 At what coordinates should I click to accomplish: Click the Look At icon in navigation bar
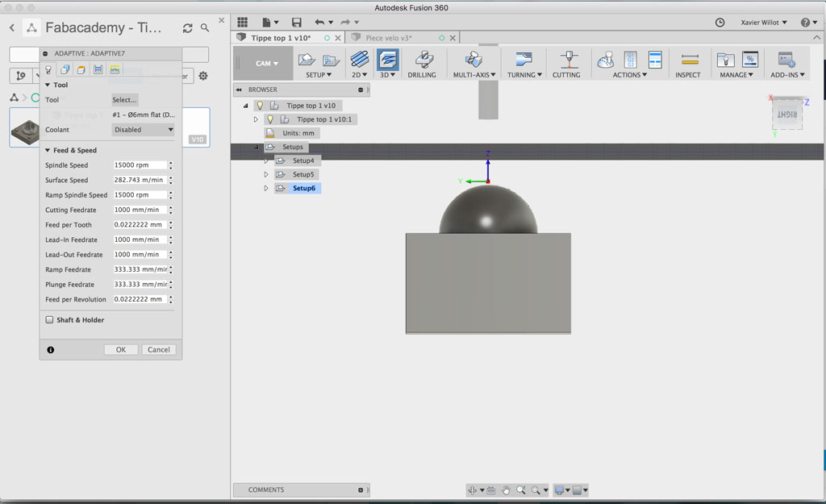491,490
